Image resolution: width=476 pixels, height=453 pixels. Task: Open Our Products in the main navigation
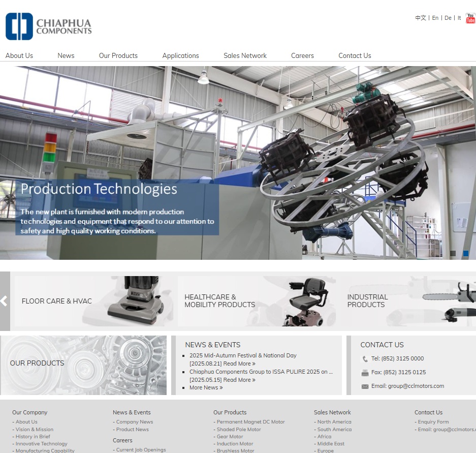point(118,55)
